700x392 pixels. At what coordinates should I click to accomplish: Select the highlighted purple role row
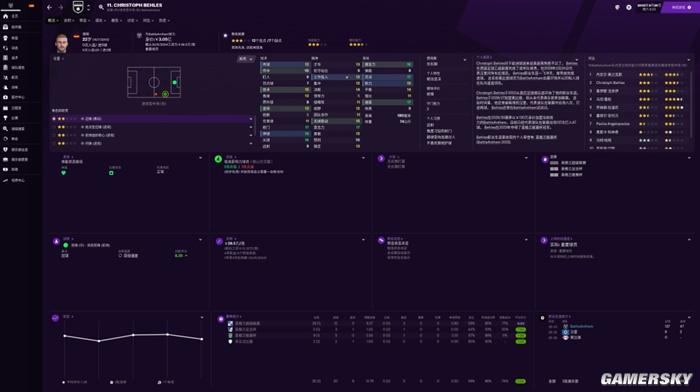152,119
